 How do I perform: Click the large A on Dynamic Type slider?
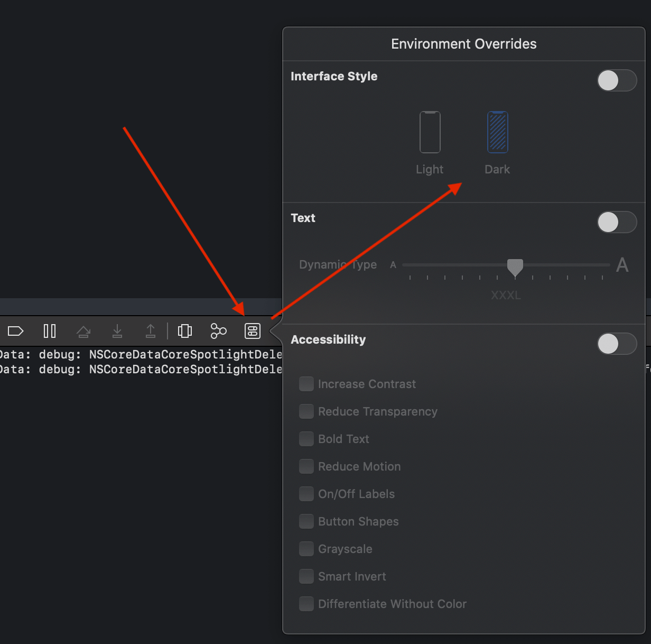(x=622, y=265)
